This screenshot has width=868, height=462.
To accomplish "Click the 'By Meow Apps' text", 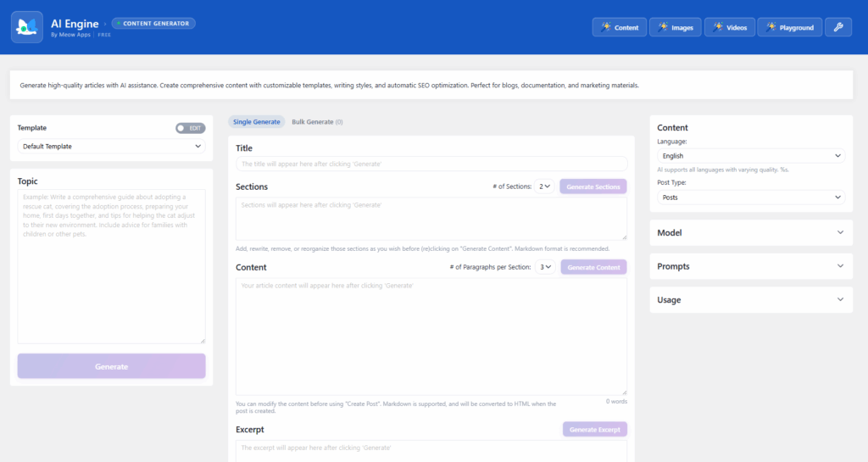I will click(70, 34).
